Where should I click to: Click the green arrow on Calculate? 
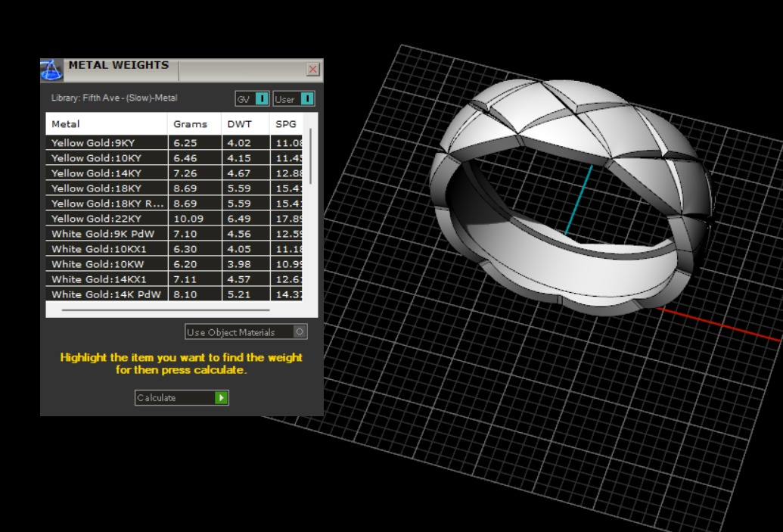pyautogui.click(x=221, y=397)
